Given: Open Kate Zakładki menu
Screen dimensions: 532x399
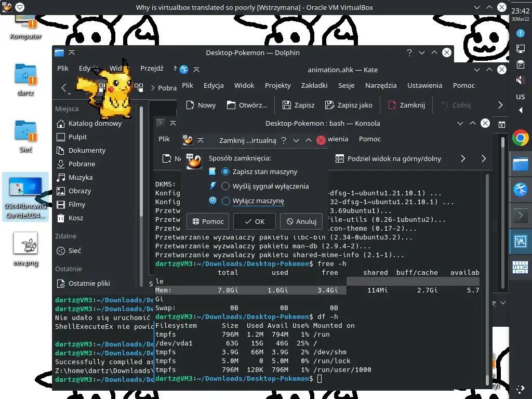Looking at the screenshot, I should point(314,86).
